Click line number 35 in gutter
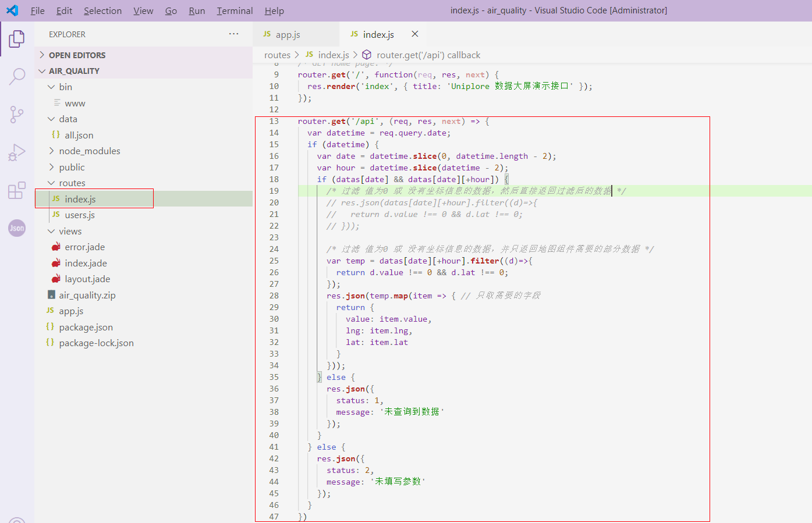The image size is (812, 523). coord(274,377)
